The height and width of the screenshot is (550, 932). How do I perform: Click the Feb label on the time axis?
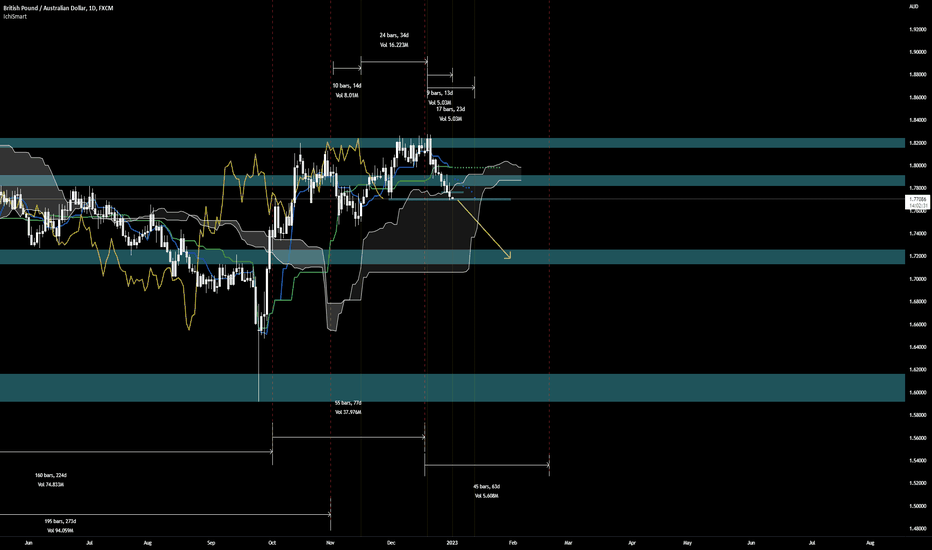pyautogui.click(x=513, y=543)
